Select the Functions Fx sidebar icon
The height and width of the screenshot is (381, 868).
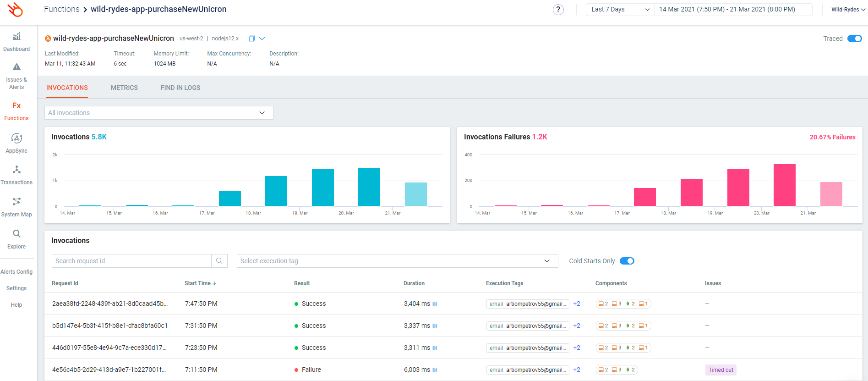pos(16,105)
